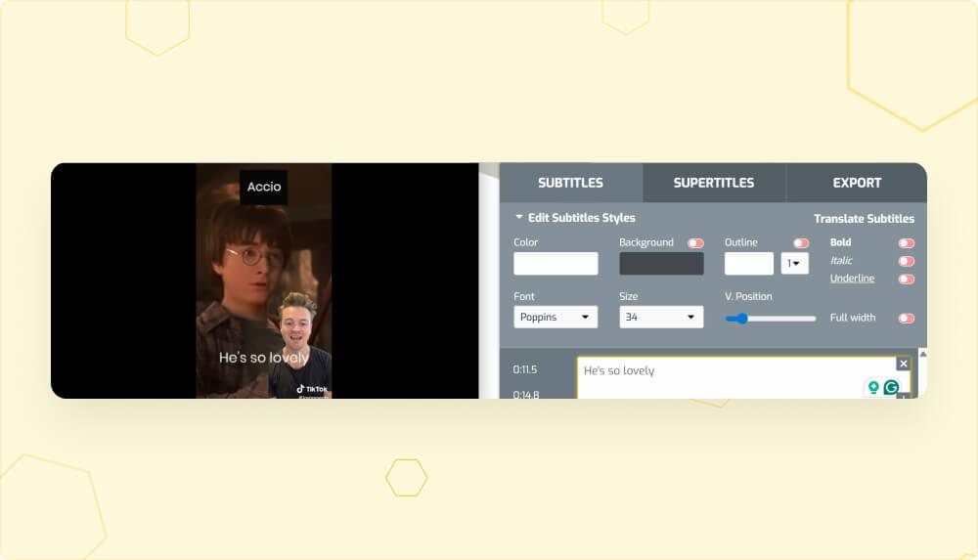Toggle the Background switch on
The image size is (978, 560).
point(695,243)
